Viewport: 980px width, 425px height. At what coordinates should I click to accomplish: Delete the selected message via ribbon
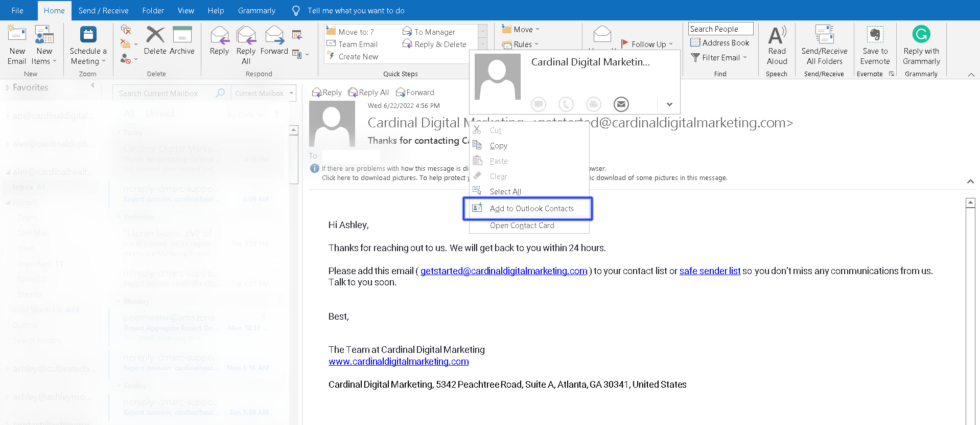click(x=155, y=40)
